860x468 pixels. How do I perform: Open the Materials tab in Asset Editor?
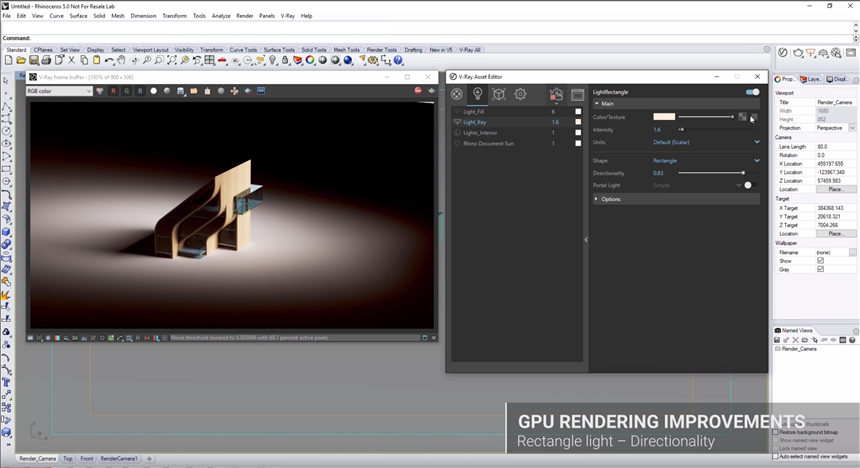pyautogui.click(x=457, y=94)
